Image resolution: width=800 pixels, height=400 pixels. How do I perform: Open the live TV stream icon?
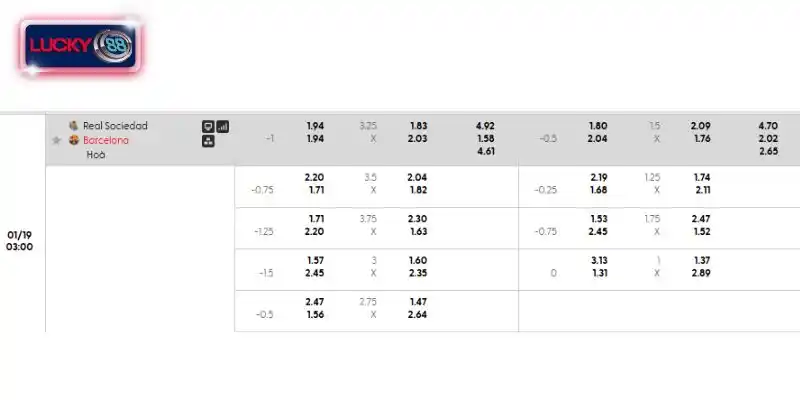click(x=208, y=126)
